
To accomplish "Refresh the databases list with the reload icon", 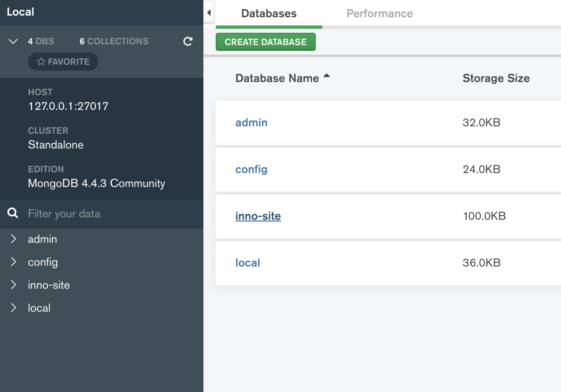I will (x=188, y=41).
